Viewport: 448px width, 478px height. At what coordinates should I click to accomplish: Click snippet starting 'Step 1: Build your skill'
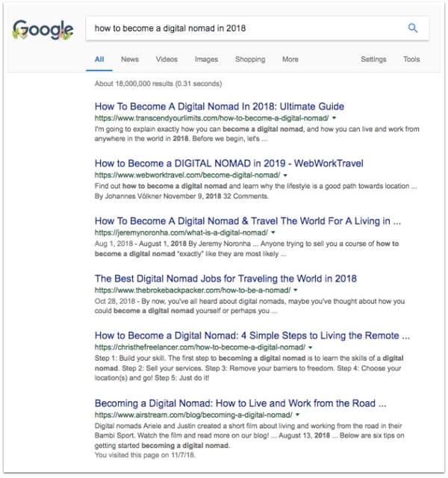pos(249,368)
